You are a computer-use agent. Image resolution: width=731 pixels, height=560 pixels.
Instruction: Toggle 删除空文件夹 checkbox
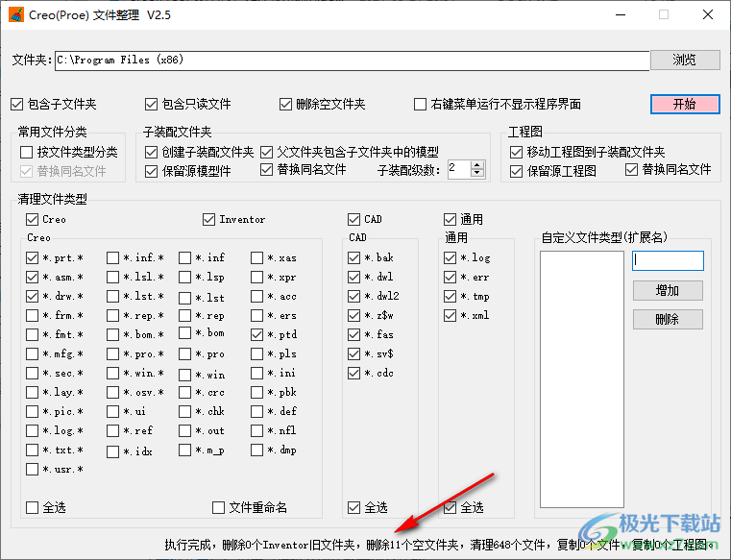coord(285,104)
